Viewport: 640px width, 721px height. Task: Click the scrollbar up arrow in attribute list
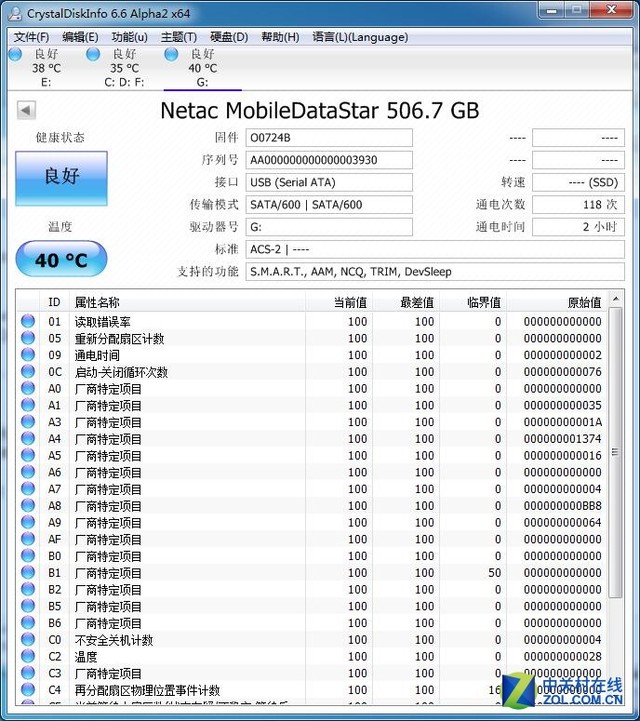pos(616,299)
